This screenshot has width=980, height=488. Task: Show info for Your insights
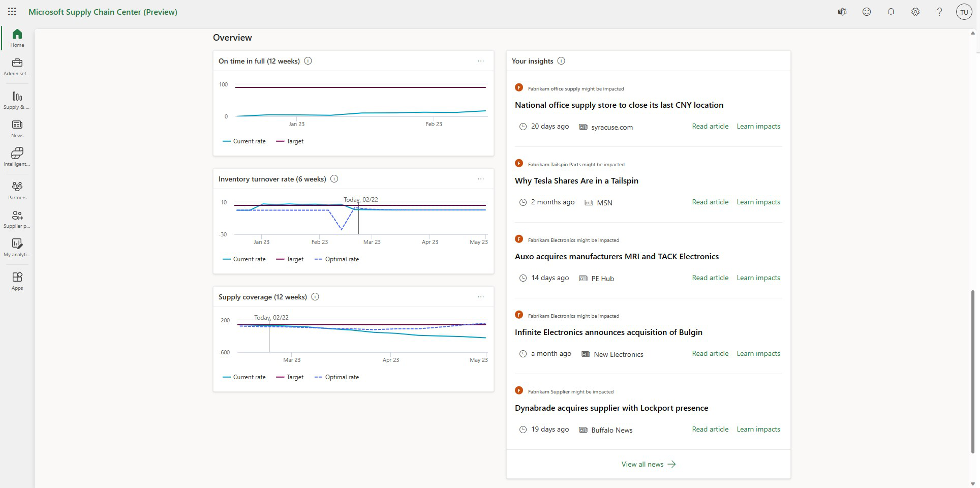[x=561, y=61]
